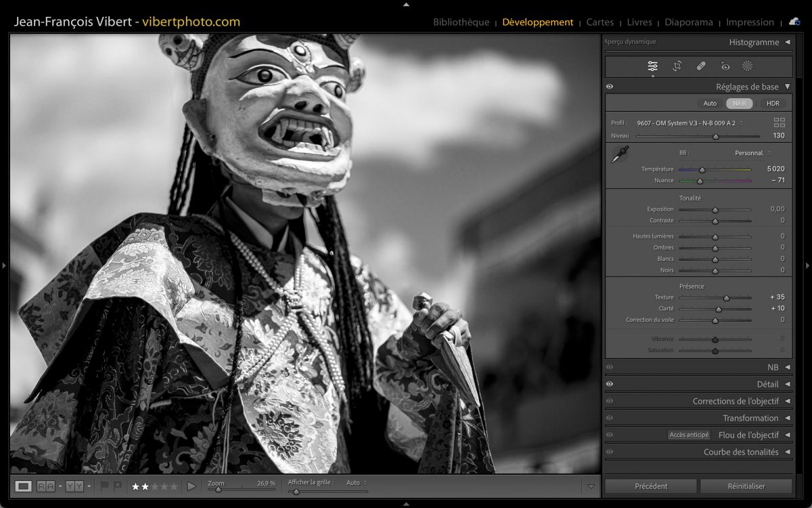The width and height of the screenshot is (812, 508).
Task: Switch to the Bibliothèque module
Action: click(461, 22)
